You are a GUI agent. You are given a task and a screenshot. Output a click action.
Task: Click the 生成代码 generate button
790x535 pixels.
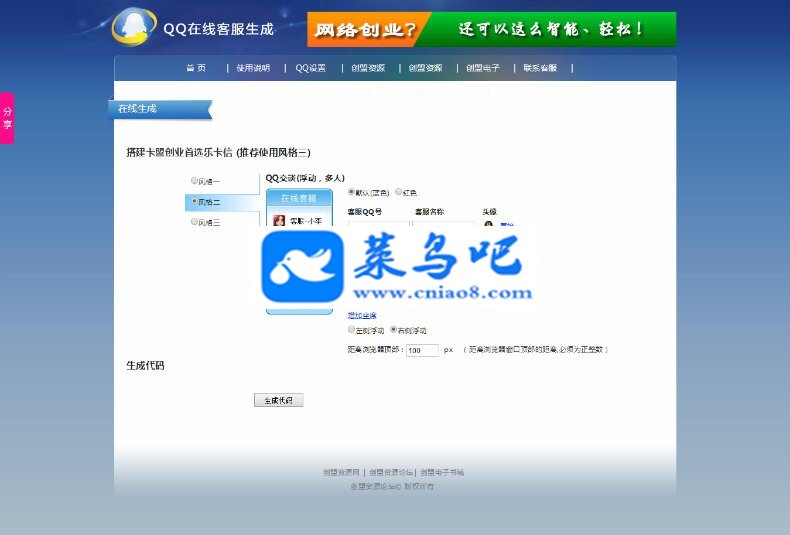pyautogui.click(x=279, y=400)
